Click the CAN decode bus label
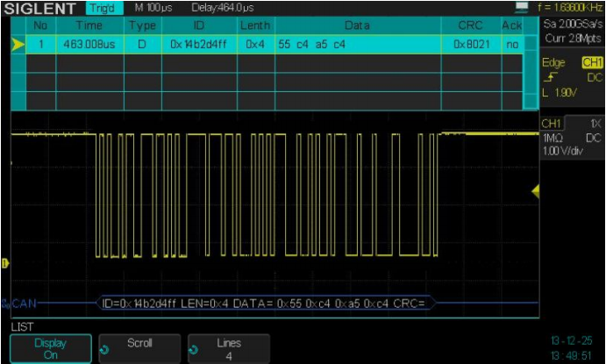Screen dimensions: 606x364 tap(24, 303)
